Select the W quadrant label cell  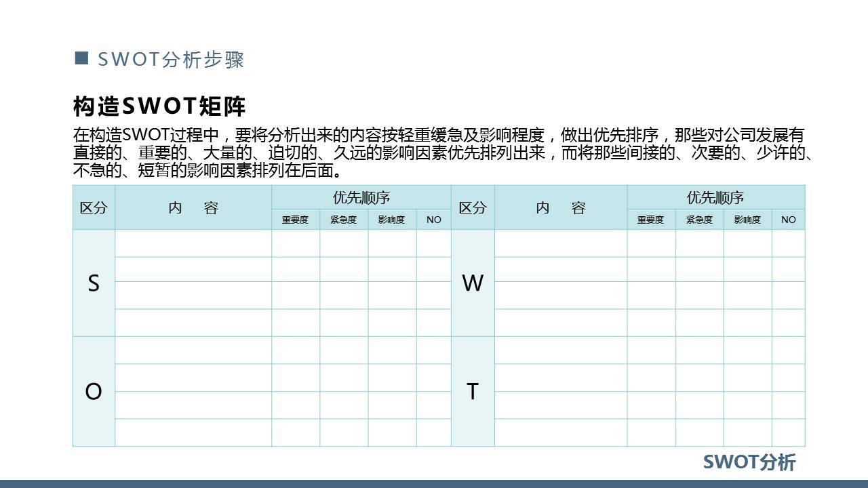[x=473, y=284]
